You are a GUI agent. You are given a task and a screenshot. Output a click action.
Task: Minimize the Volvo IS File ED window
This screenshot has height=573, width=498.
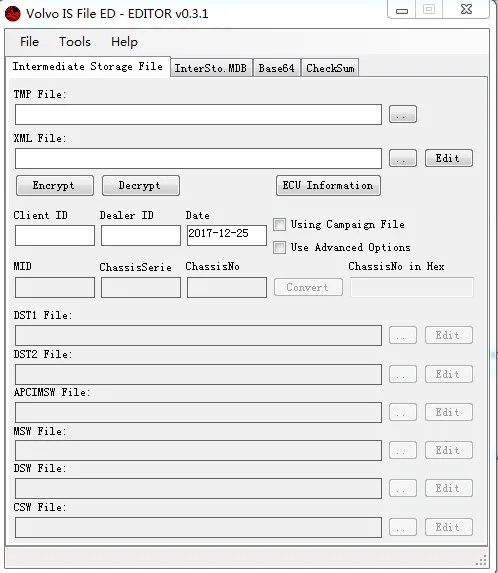click(402, 10)
